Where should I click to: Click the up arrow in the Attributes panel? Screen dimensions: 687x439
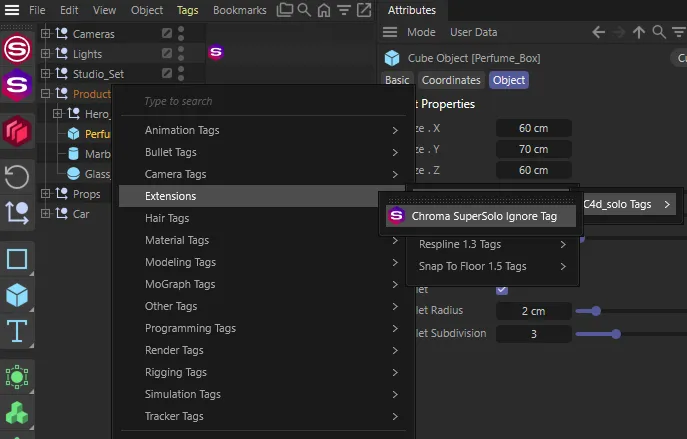click(639, 32)
